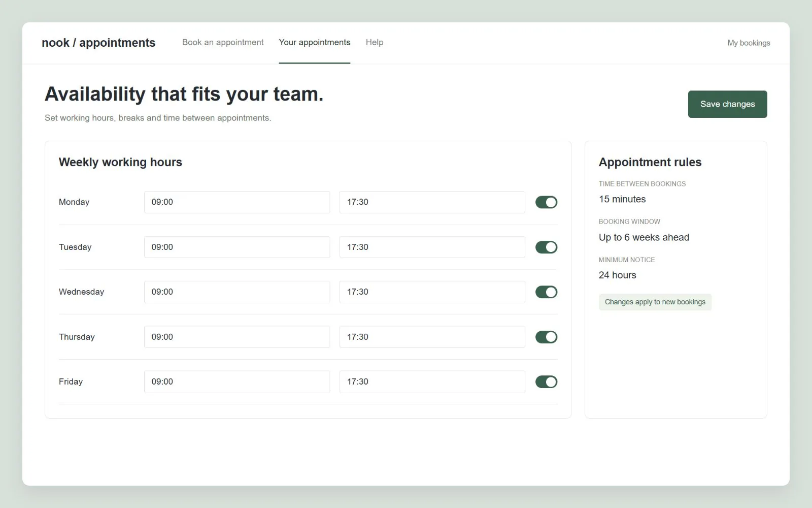Image resolution: width=812 pixels, height=508 pixels.
Task: Click the Save changes button
Action: click(727, 104)
